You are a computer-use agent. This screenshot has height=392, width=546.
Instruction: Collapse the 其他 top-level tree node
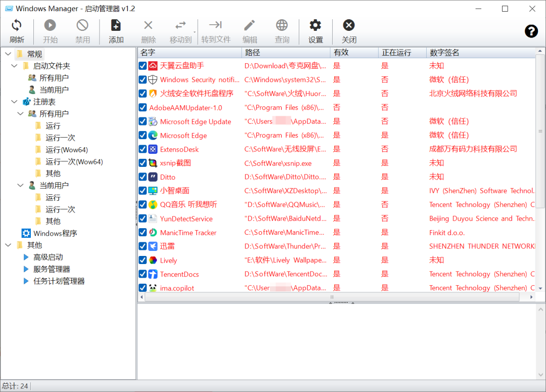(8, 245)
